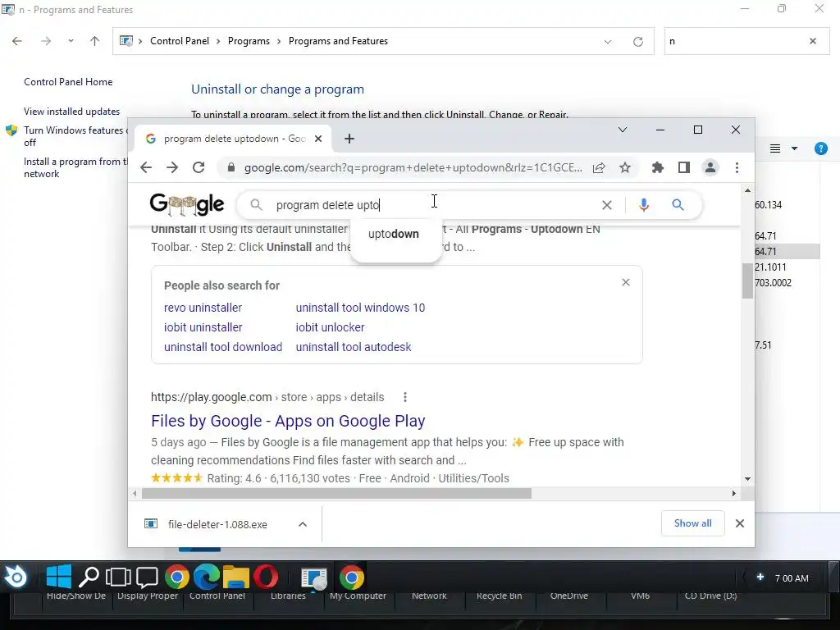Clear the Google search box text
840x630 pixels.
tap(606, 205)
